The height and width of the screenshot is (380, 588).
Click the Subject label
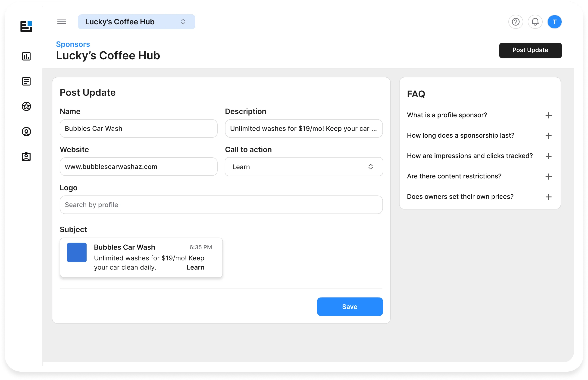tap(73, 230)
